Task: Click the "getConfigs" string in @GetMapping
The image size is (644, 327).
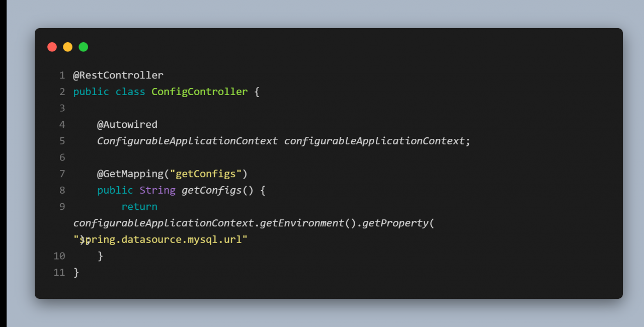Action: [206, 174]
